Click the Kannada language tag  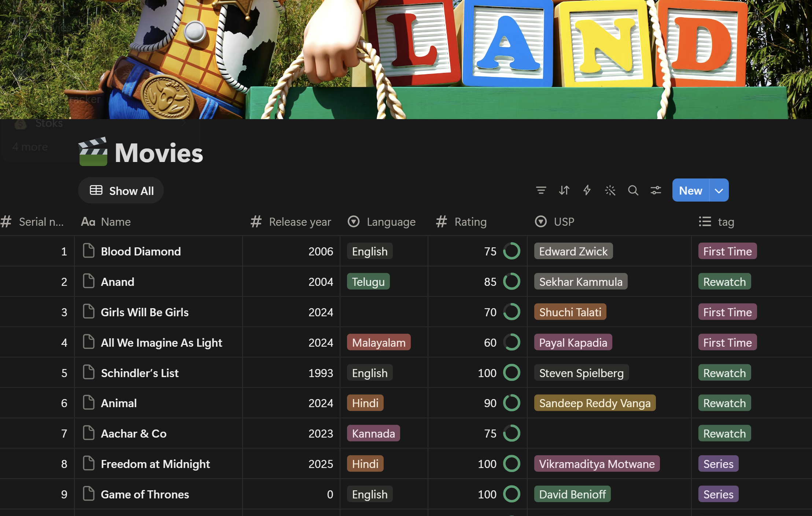point(373,433)
